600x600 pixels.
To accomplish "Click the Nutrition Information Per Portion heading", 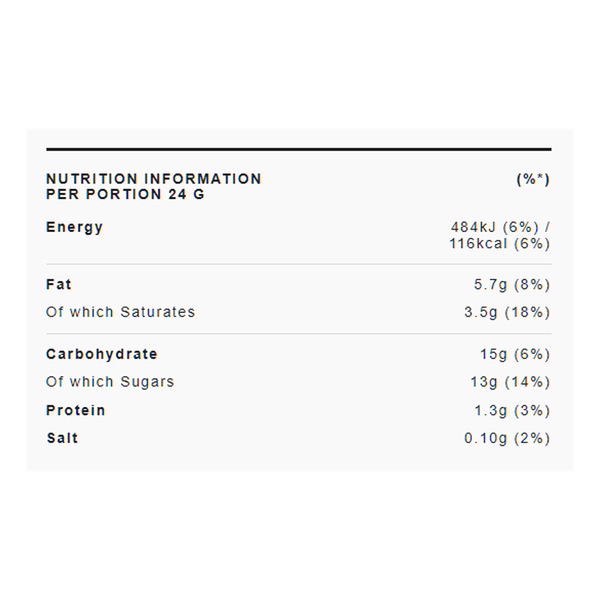I will click(154, 186).
